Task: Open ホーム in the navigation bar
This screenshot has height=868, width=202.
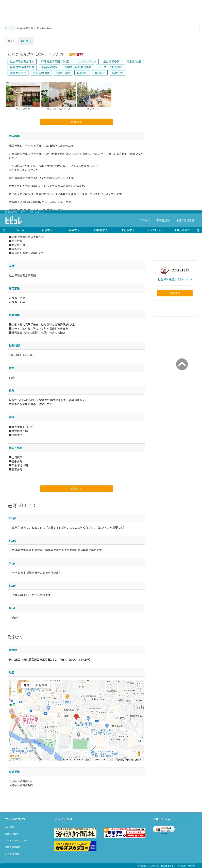Action: (20, 230)
